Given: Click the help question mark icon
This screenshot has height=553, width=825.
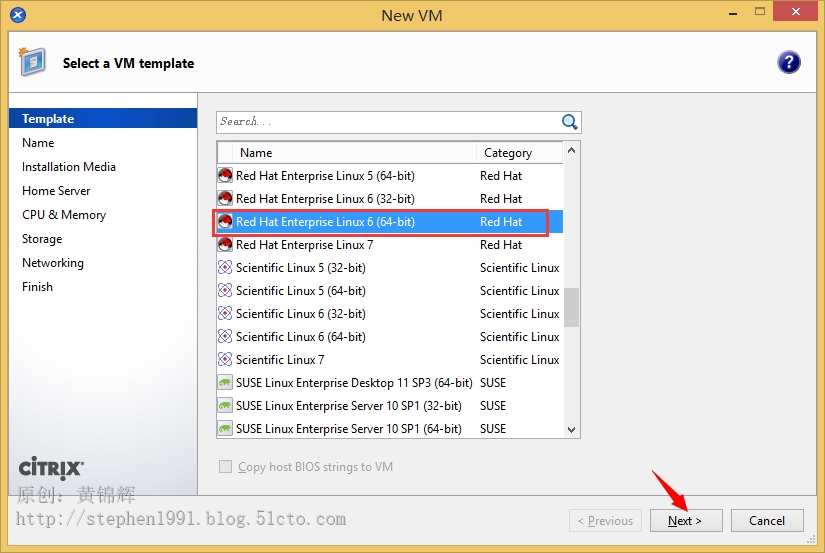Looking at the screenshot, I should tap(788, 63).
